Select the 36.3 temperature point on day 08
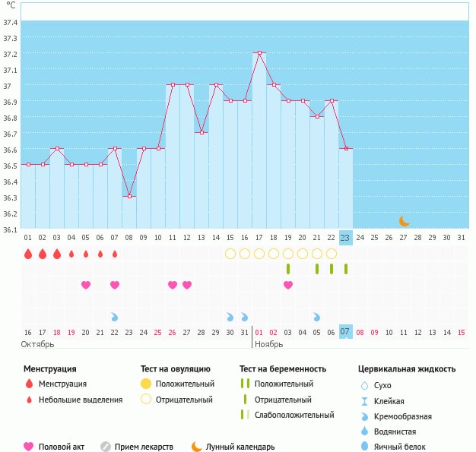The height and width of the screenshot is (452, 476). [x=129, y=197]
